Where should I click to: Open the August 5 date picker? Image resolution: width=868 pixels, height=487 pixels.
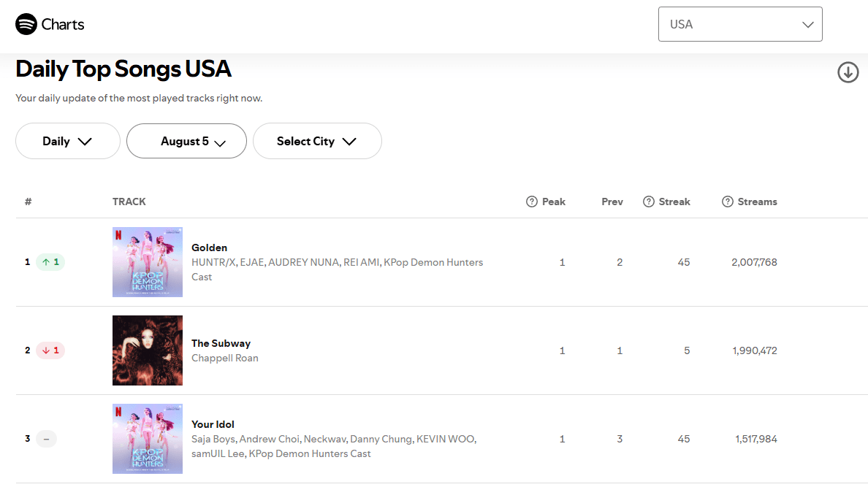click(186, 141)
